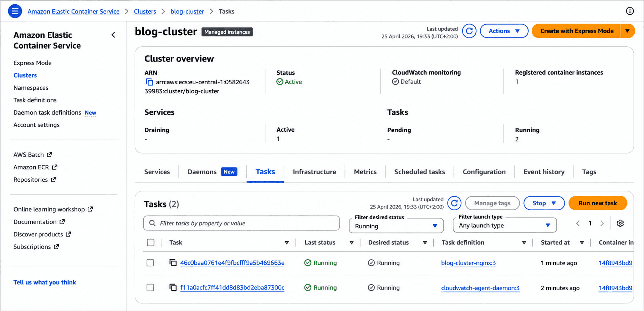The width and height of the screenshot is (644, 311).
Task: Open Online learning workshop link
Action: (53, 209)
